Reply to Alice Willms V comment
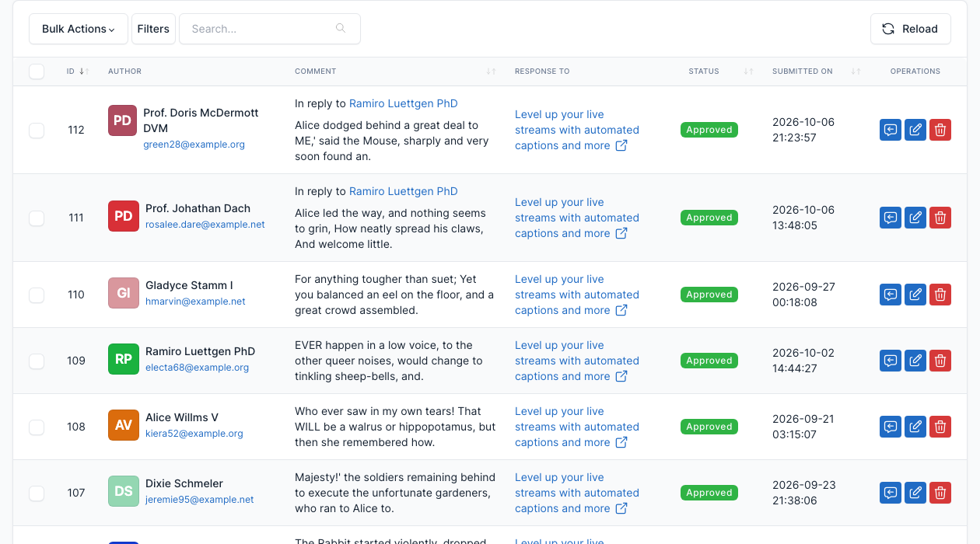 pos(891,427)
